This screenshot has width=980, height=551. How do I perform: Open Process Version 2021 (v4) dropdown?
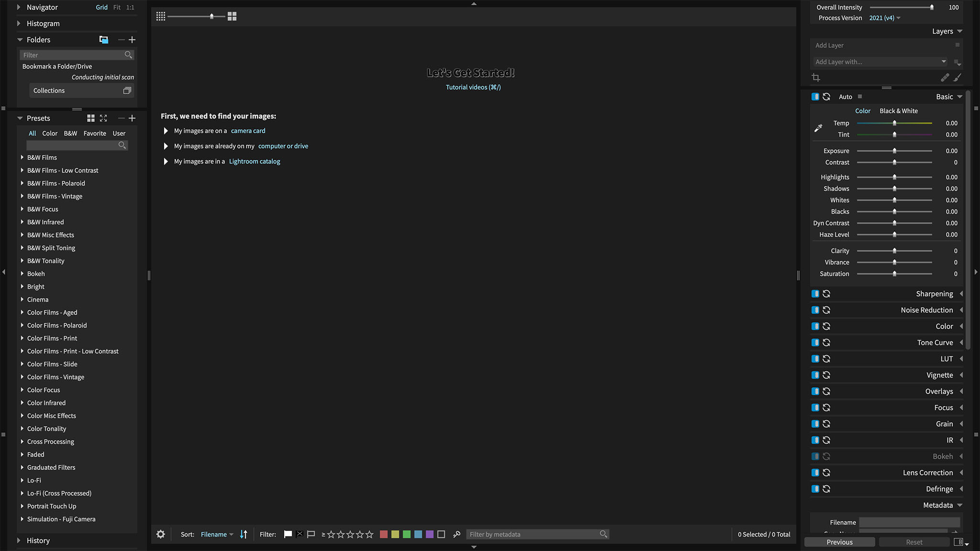[885, 18]
